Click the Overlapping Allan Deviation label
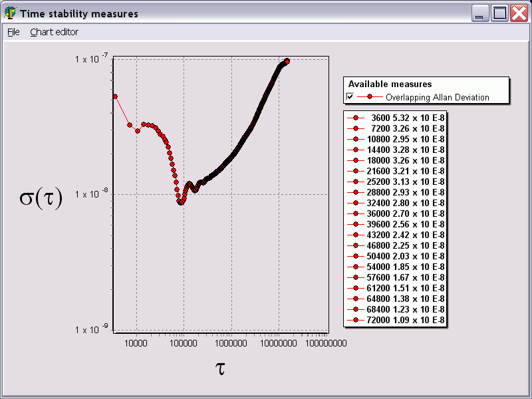The height and width of the screenshot is (399, 532). [x=438, y=97]
